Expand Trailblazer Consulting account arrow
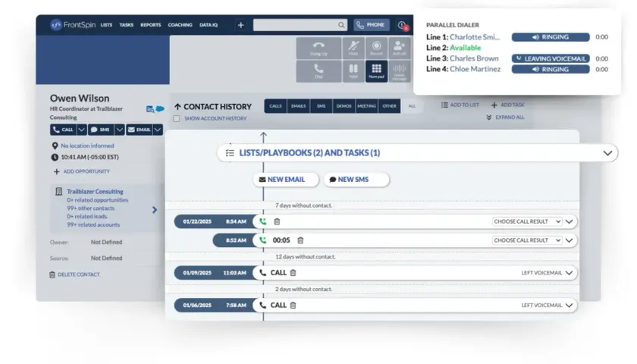This screenshot has height=364, width=637. (155, 209)
